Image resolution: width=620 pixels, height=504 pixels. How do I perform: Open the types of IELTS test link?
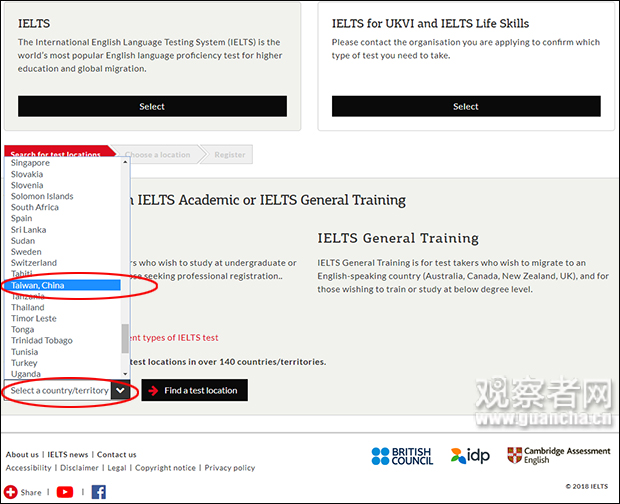click(x=174, y=338)
